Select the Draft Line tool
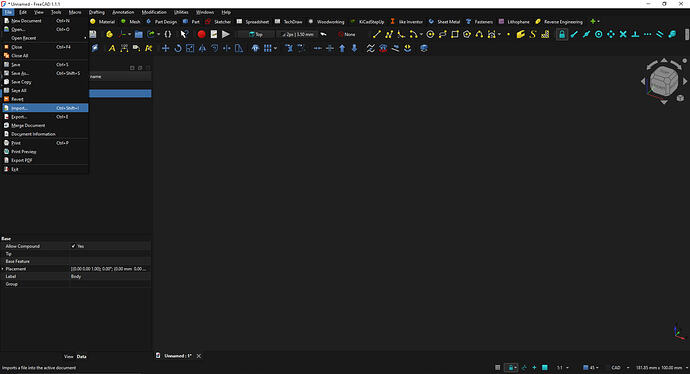This screenshot has width=690, height=374. [376, 34]
